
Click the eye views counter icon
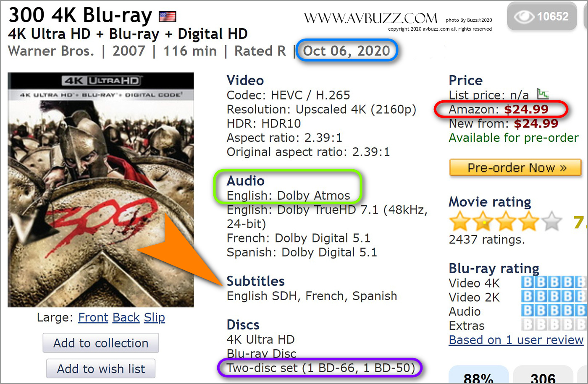click(524, 17)
